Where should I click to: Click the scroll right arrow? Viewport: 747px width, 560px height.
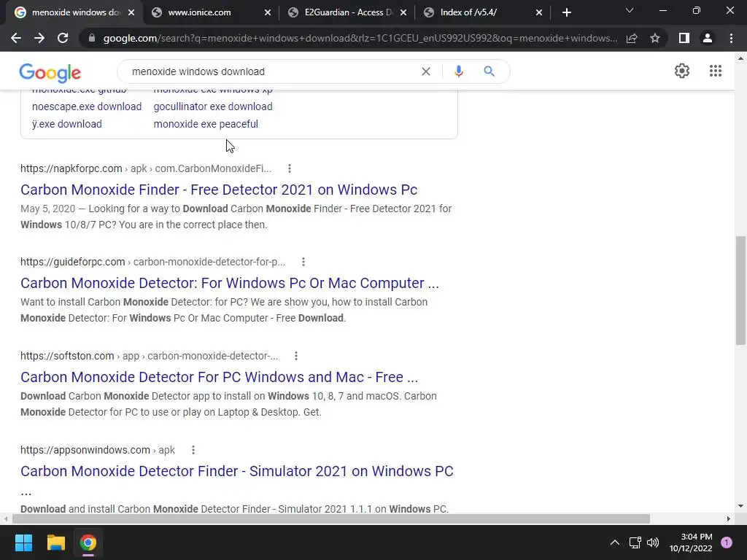tap(729, 518)
